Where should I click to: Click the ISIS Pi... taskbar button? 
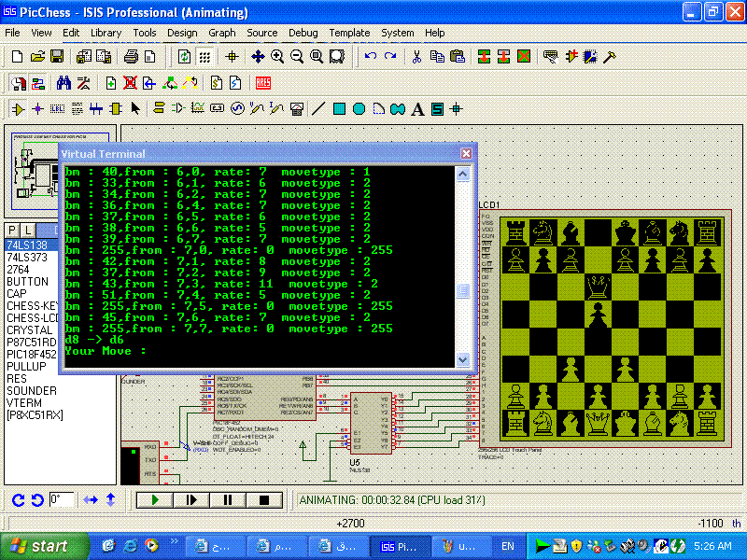pos(400,546)
